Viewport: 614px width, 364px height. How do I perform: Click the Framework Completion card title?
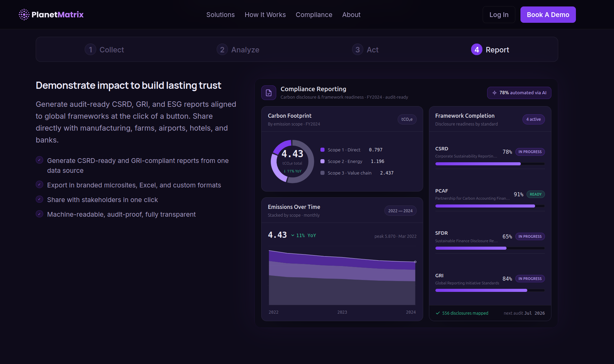[465, 116]
